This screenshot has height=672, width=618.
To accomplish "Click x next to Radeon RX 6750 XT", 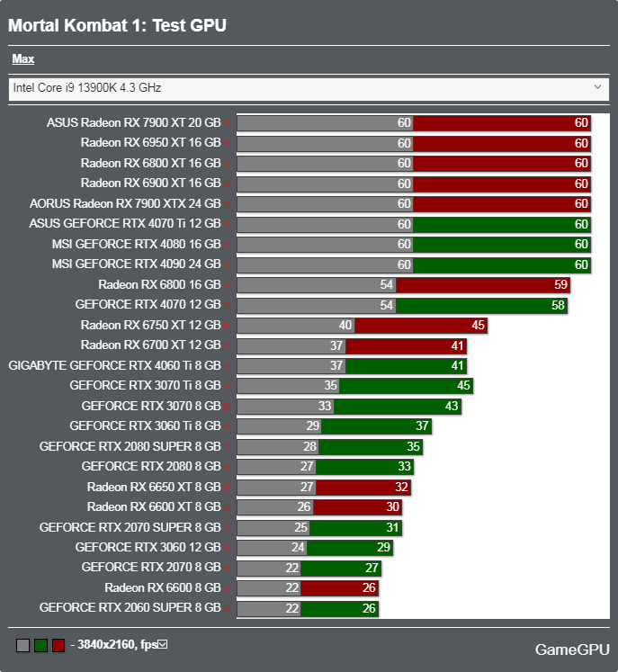I will [228, 326].
